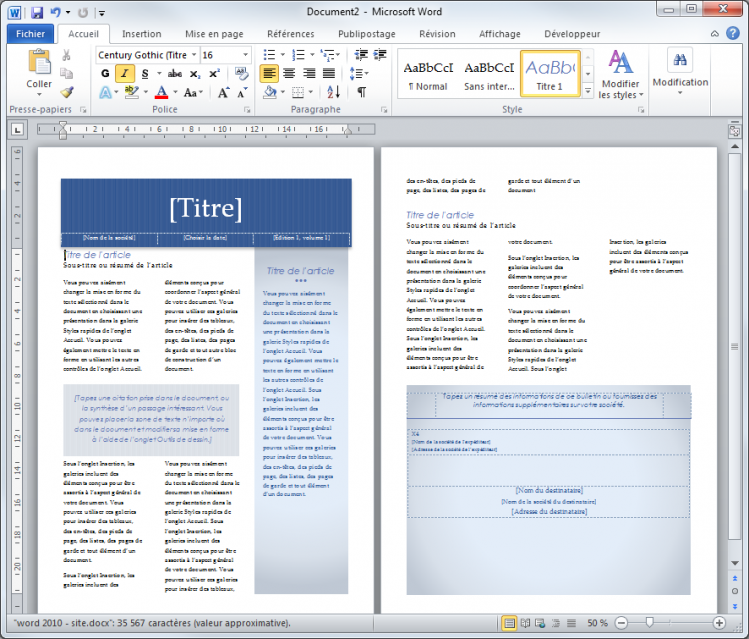Click the Format Painter brush icon
Viewport: 749px width, 639px height.
pos(67,92)
